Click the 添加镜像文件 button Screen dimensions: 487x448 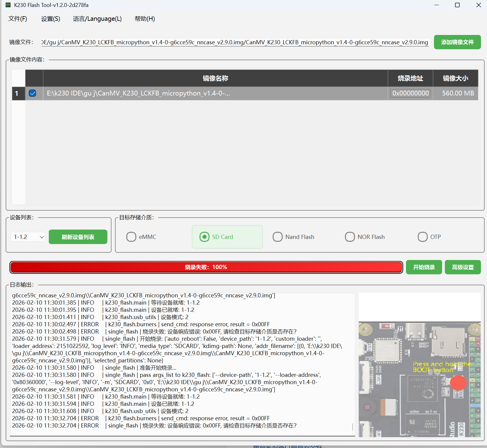(457, 42)
